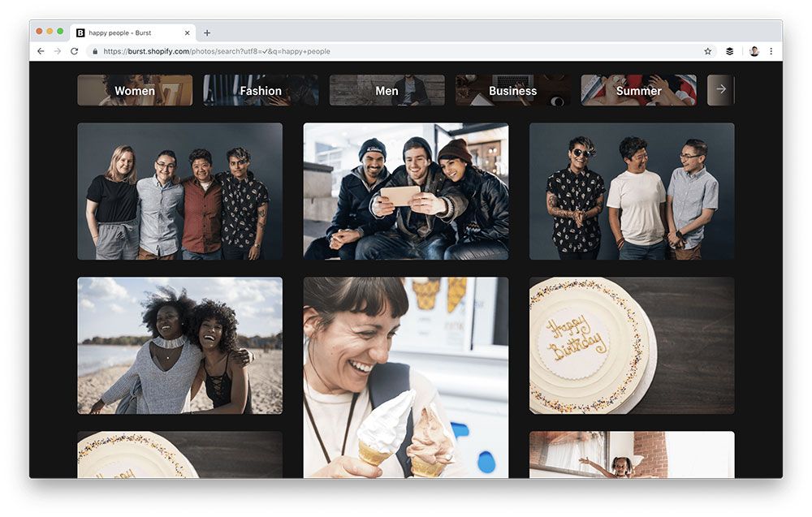Reload the Burst search page
Image resolution: width=812 pixels, height=517 pixels.
[75, 51]
